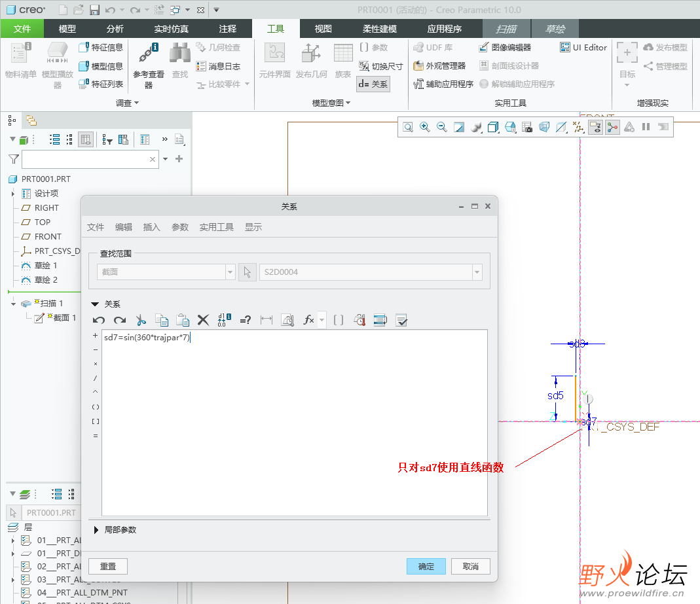Screen dimensions: 700x604
Task: Click the OK confirm button in relations dialog
Action: coord(426,566)
